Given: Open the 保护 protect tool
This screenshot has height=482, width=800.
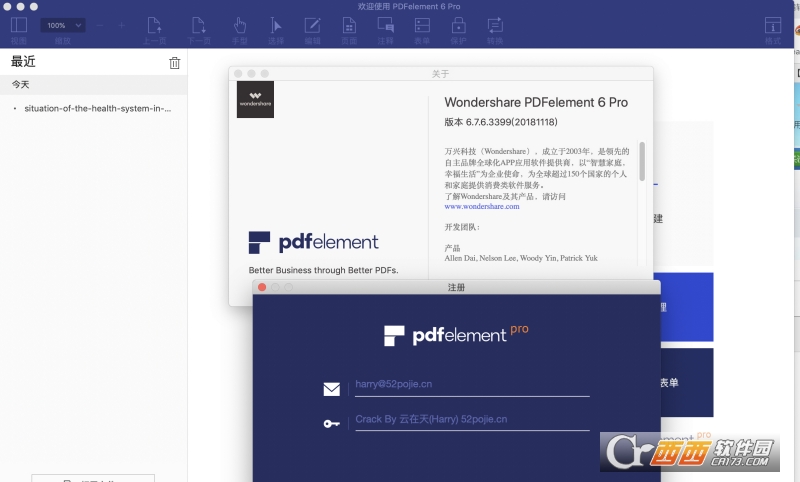Looking at the screenshot, I should (x=458, y=25).
